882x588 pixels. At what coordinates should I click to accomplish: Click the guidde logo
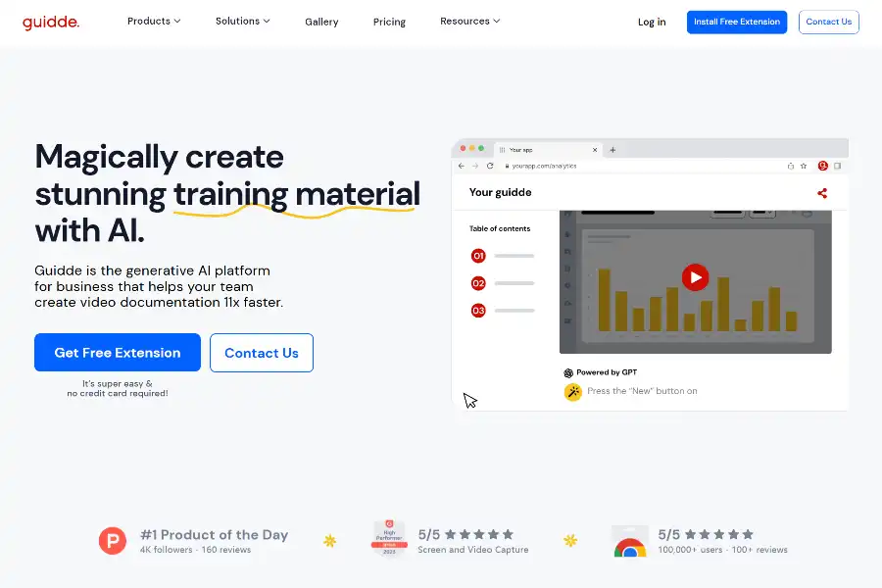(51, 22)
